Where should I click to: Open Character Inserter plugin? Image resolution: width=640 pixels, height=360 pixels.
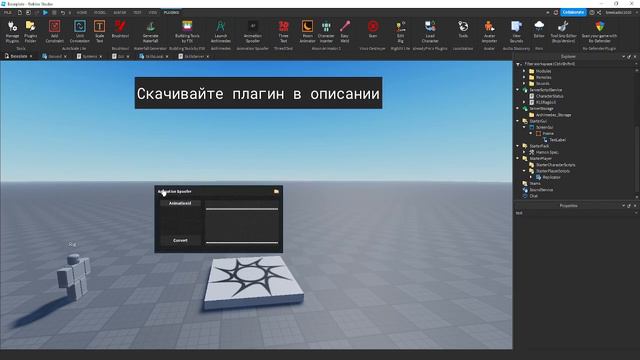pyautogui.click(x=326, y=32)
